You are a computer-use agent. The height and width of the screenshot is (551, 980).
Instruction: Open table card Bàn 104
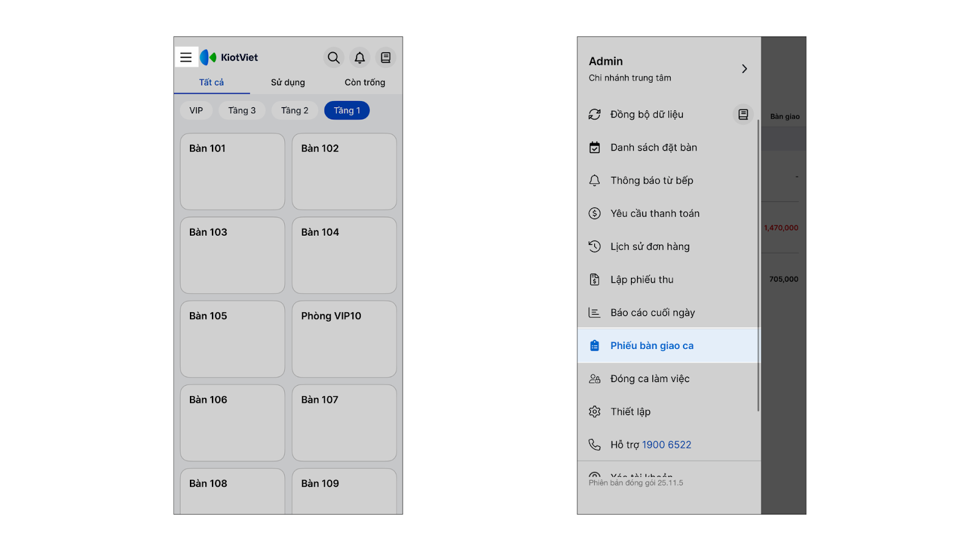pyautogui.click(x=344, y=255)
